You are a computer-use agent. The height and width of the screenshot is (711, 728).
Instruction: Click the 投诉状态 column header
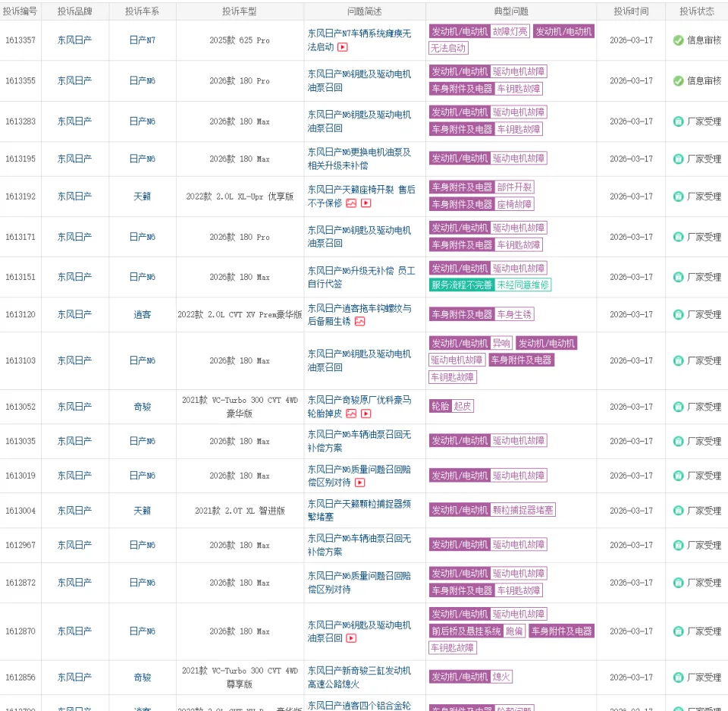697,11
